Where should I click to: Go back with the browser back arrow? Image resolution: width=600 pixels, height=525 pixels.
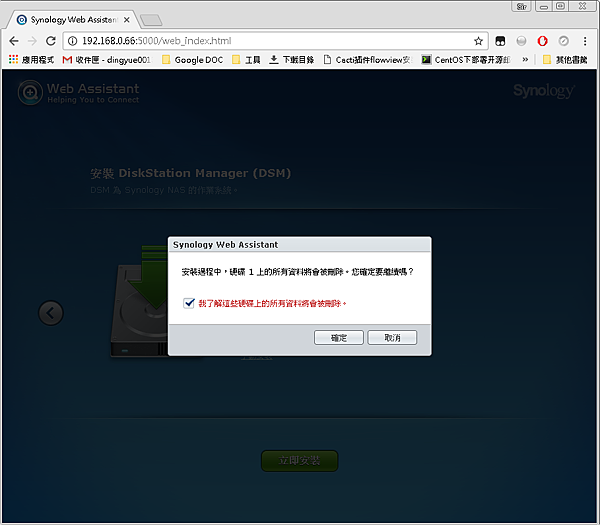click(14, 41)
